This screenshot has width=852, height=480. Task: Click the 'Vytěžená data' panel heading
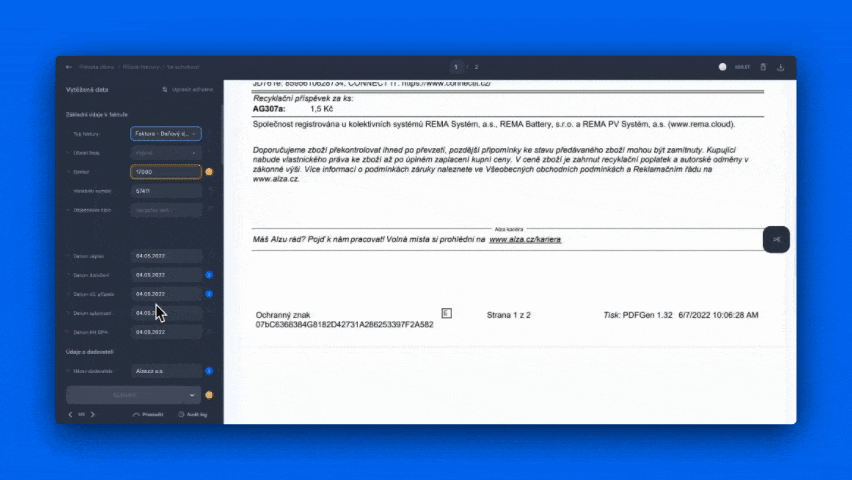coord(87,90)
